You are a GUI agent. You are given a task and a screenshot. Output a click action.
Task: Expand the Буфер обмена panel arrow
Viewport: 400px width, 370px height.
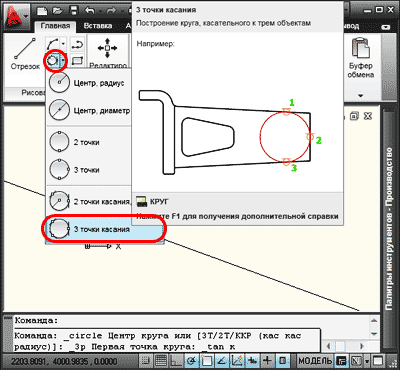pyautogui.click(x=361, y=96)
